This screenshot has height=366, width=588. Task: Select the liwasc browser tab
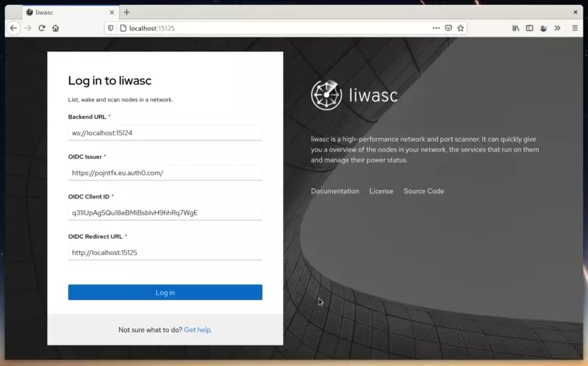point(71,12)
